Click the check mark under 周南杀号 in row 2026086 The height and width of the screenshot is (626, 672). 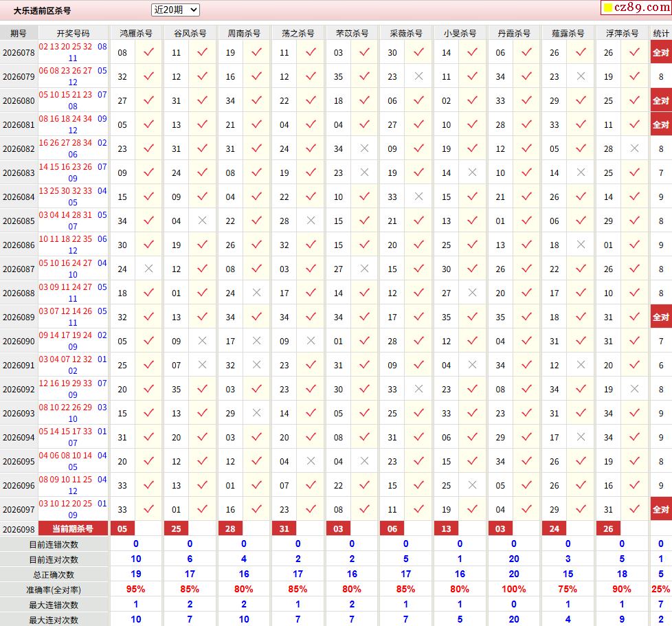257,245
